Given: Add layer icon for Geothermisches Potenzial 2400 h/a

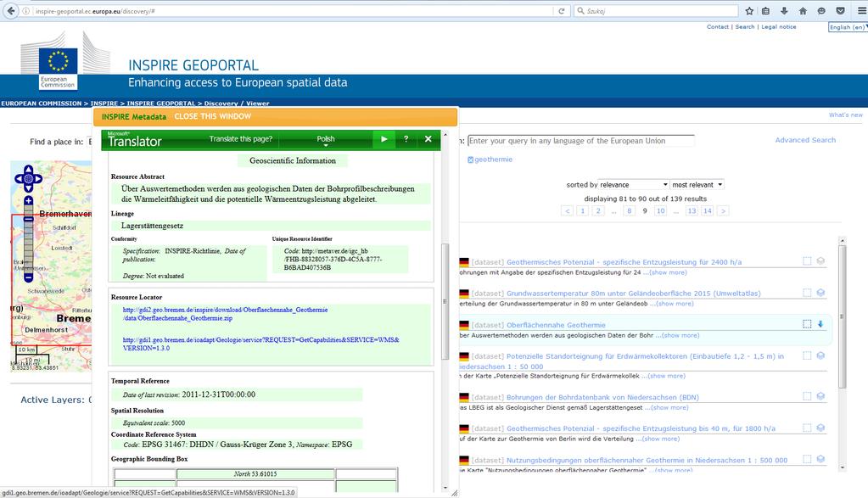Looking at the screenshot, I should tap(820, 261).
